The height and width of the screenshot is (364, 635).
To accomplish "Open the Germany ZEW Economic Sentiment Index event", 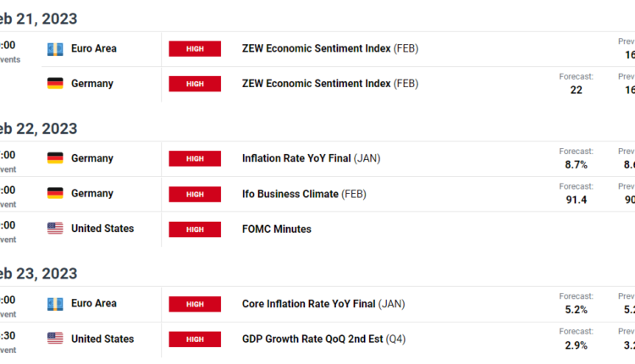I will pos(317,84).
